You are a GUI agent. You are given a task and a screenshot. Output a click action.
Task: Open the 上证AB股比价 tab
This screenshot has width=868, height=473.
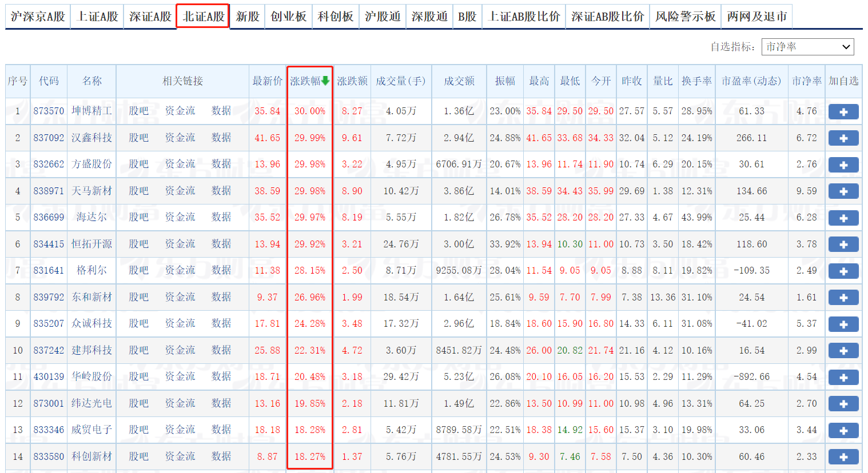524,17
